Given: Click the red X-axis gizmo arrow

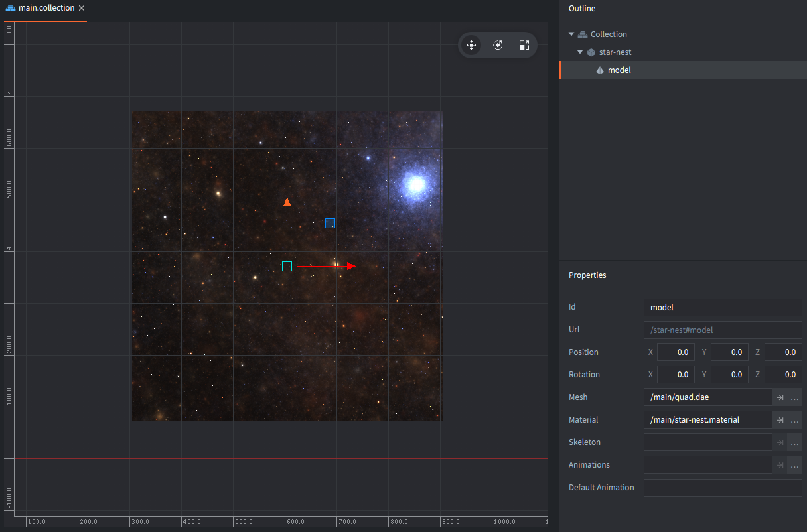Looking at the screenshot, I should click(x=350, y=266).
